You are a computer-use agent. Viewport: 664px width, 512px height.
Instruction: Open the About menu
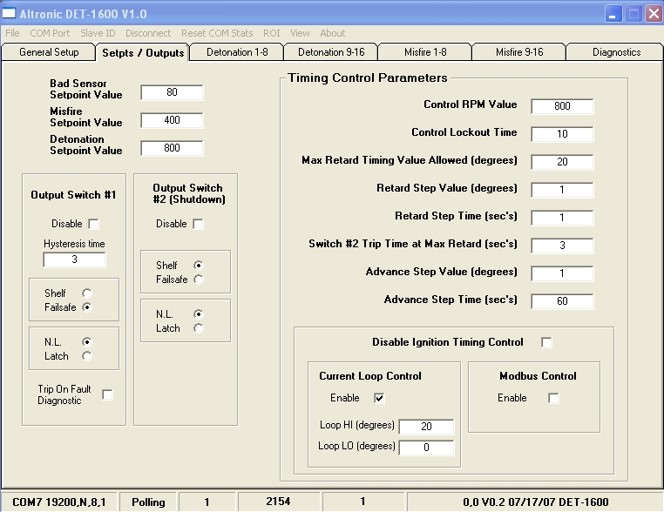[x=332, y=33]
